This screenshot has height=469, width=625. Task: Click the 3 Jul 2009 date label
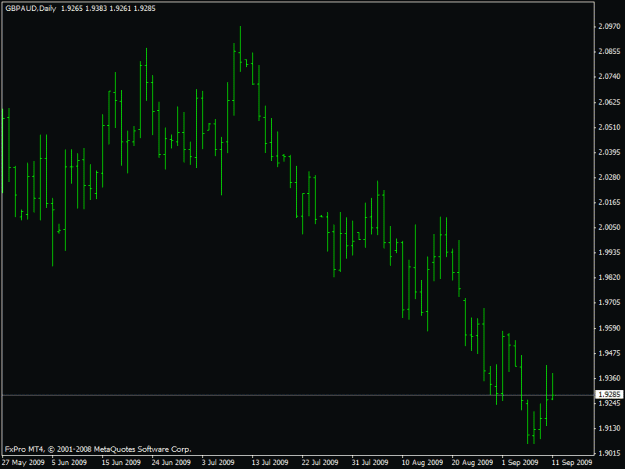coord(218,462)
